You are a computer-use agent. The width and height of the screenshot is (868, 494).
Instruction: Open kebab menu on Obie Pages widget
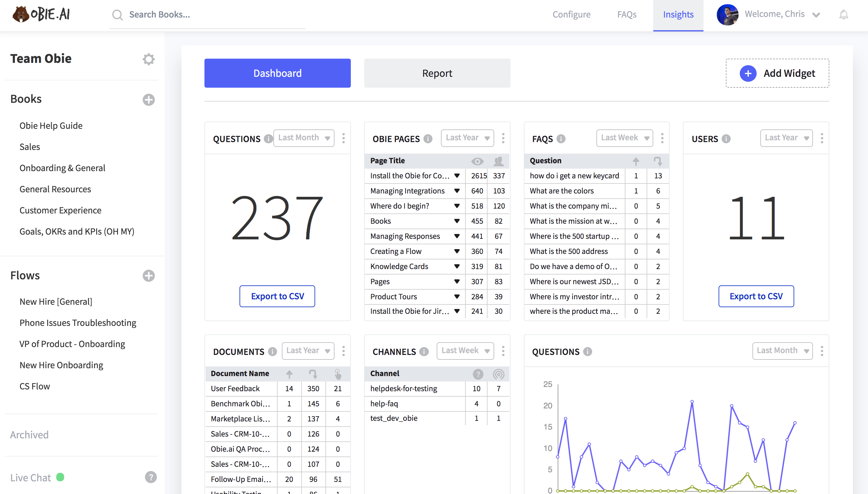(503, 138)
